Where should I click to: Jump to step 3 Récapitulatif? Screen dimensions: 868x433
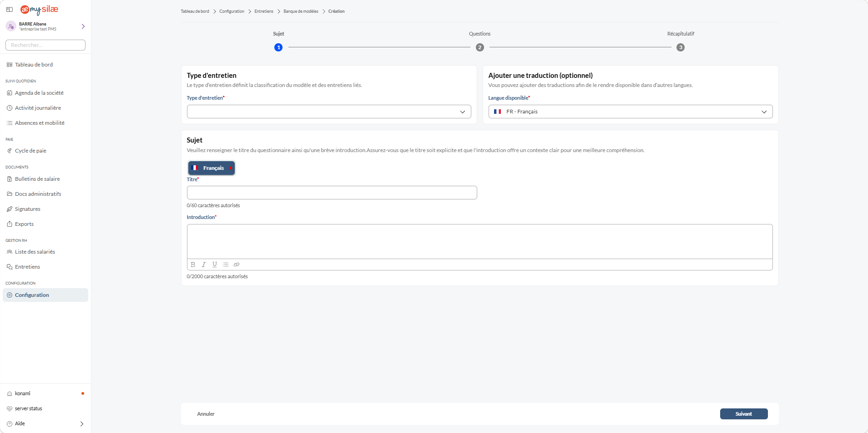681,47
